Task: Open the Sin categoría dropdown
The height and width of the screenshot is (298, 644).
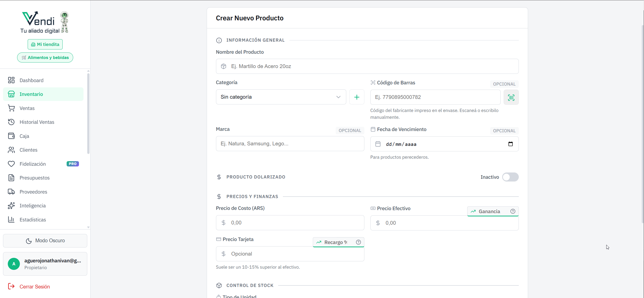Action: coord(281,97)
